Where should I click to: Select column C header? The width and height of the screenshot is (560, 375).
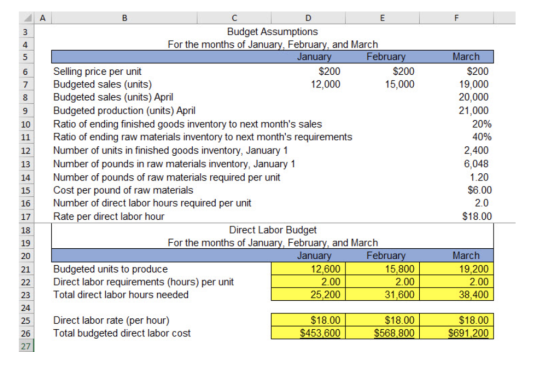234,18
